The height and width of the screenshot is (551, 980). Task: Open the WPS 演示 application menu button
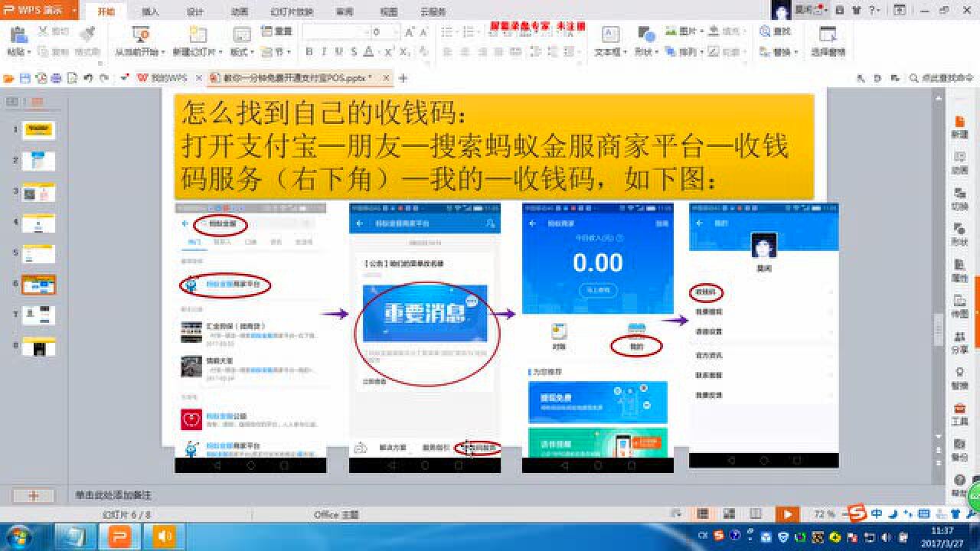pos(38,10)
